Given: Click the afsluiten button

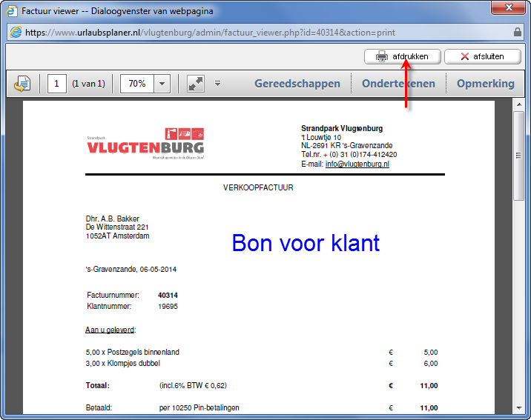Looking at the screenshot, I should click(x=482, y=56).
